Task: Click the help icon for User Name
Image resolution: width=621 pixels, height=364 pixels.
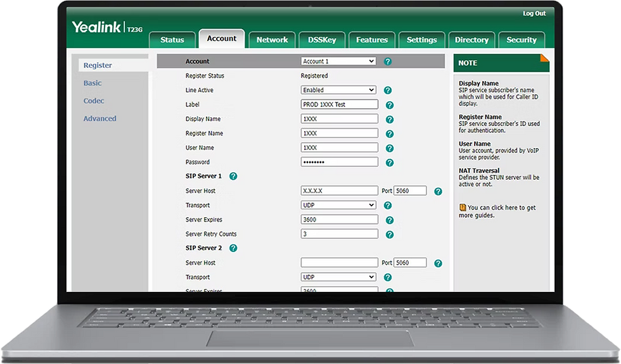Action: tap(390, 148)
